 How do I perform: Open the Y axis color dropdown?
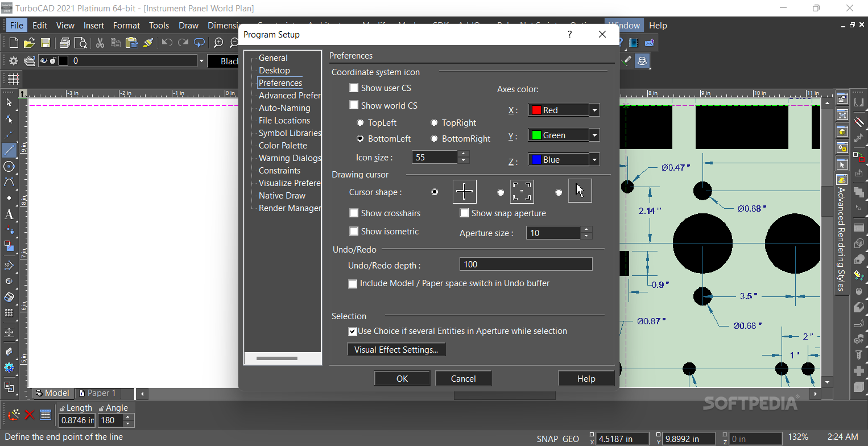coord(594,135)
